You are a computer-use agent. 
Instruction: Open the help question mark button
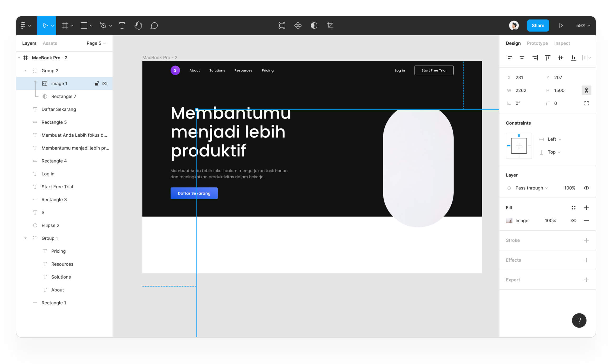pos(579,320)
